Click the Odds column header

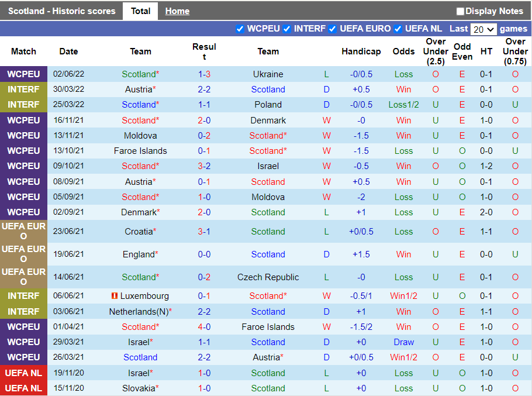click(403, 51)
